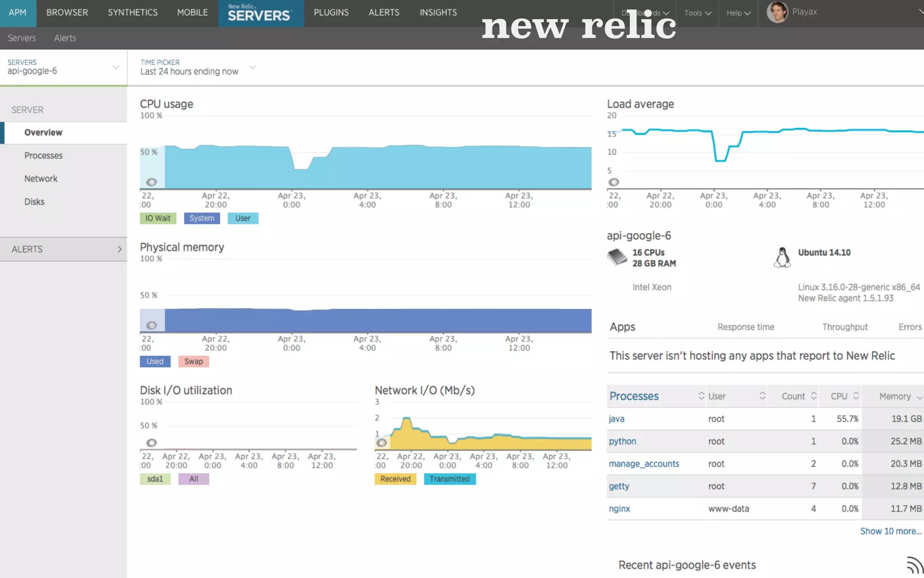Click the event marker icon on Load average chart
Screen dimensions: 924x578
[614, 182]
